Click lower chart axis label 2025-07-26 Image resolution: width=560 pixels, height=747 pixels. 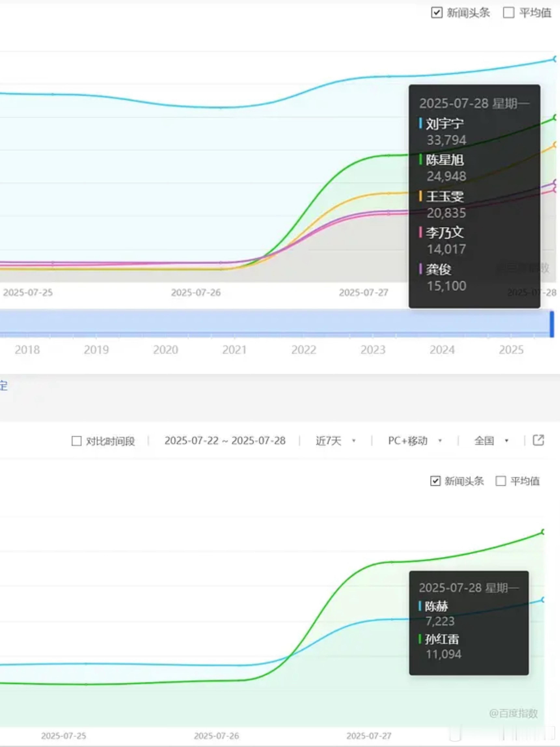coord(216,736)
